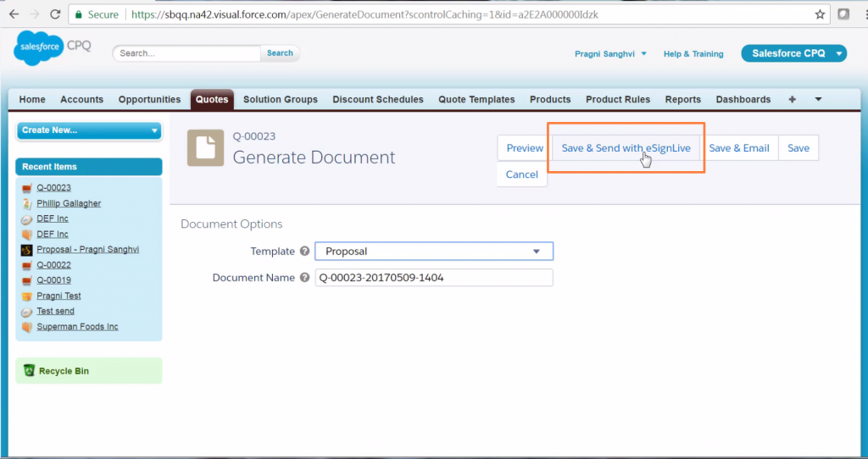Open the Products tab
868x459 pixels.
(x=550, y=100)
